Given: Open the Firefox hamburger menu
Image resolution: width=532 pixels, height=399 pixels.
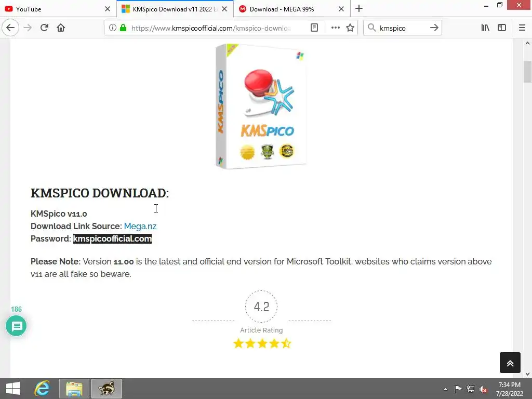Looking at the screenshot, I should (522, 28).
